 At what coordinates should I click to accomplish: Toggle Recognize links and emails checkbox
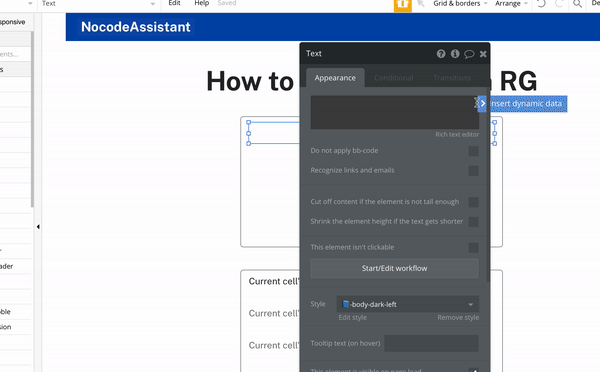tap(473, 171)
